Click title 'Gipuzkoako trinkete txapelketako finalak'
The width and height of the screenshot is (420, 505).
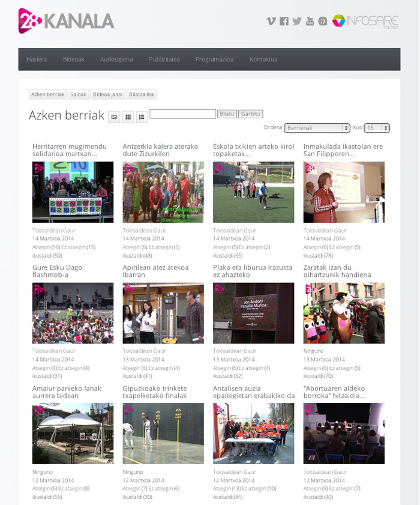point(155,392)
